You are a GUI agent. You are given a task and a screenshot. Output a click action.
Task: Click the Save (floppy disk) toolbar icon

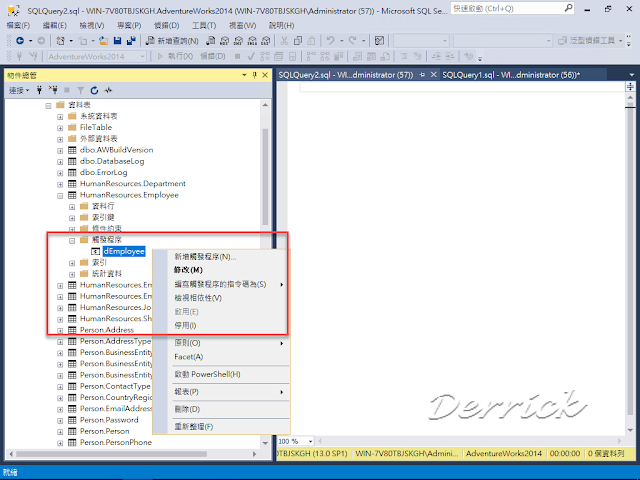[118, 40]
